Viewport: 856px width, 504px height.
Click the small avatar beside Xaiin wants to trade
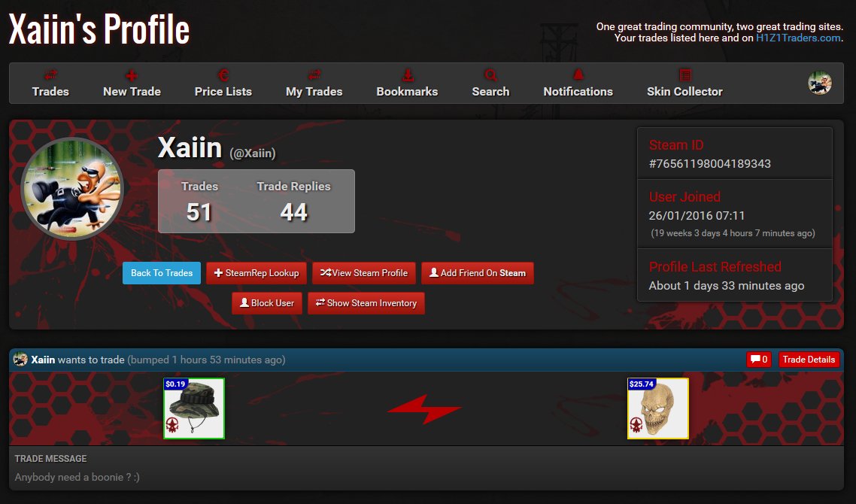click(x=20, y=360)
